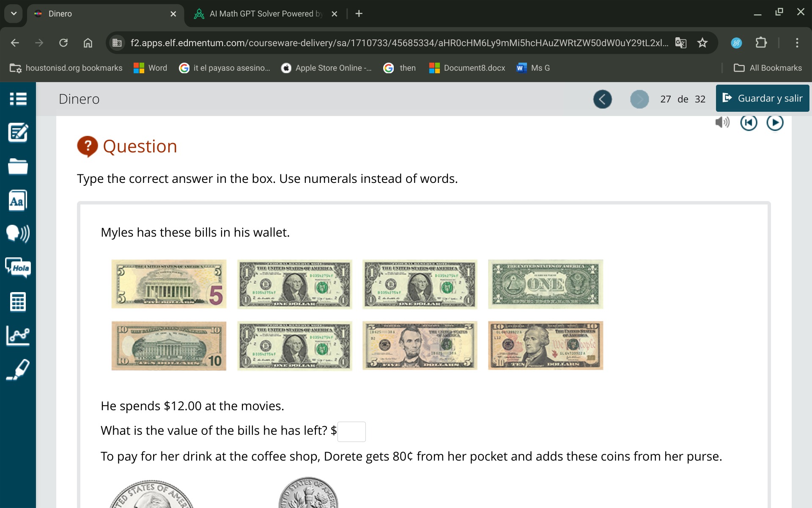Open the calculator tool
812x508 pixels.
click(x=18, y=301)
